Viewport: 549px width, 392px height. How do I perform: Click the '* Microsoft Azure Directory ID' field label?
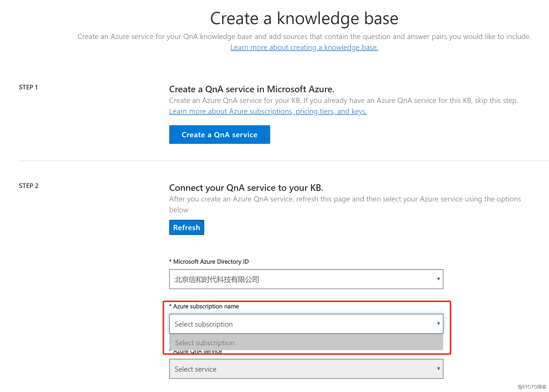point(209,262)
